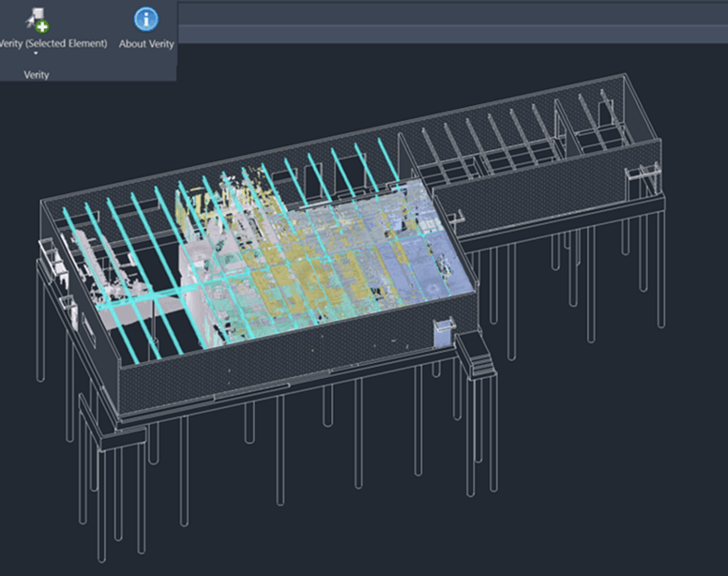Open the About Verity info icon

click(x=146, y=20)
